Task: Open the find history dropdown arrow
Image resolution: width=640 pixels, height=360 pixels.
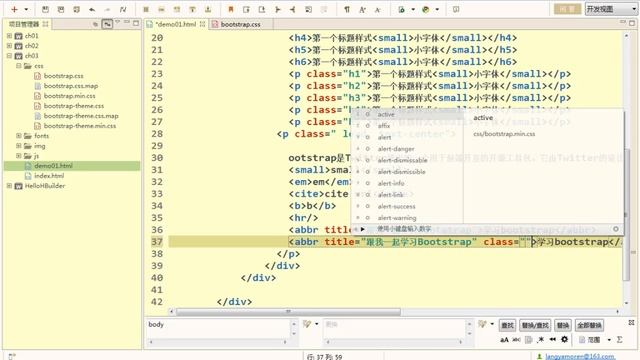Action: click(x=316, y=324)
